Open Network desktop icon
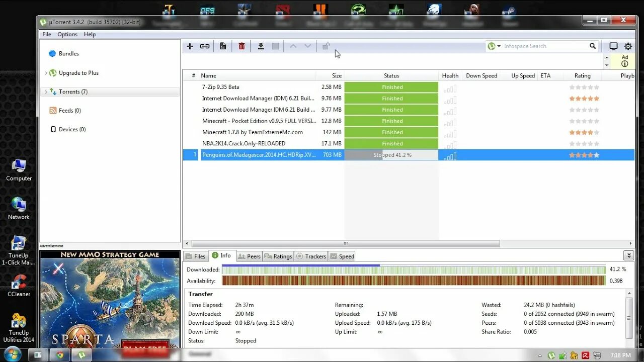The width and height of the screenshot is (644, 362). pyautogui.click(x=19, y=209)
